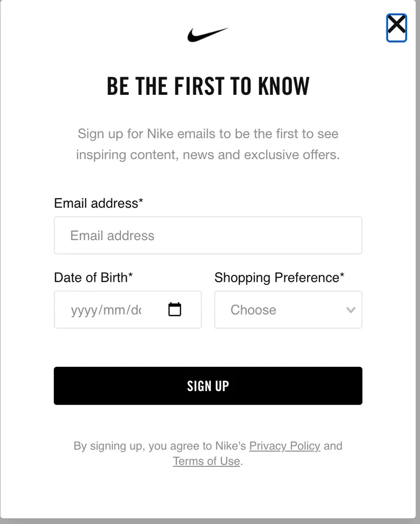Focus the Email address input field
420x524 pixels.
(208, 235)
